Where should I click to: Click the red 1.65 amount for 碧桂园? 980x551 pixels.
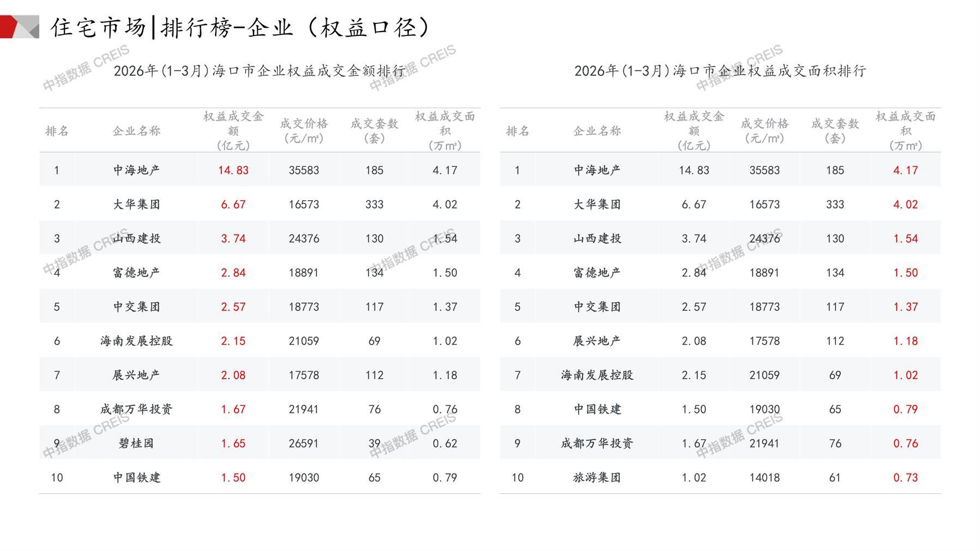tap(233, 444)
